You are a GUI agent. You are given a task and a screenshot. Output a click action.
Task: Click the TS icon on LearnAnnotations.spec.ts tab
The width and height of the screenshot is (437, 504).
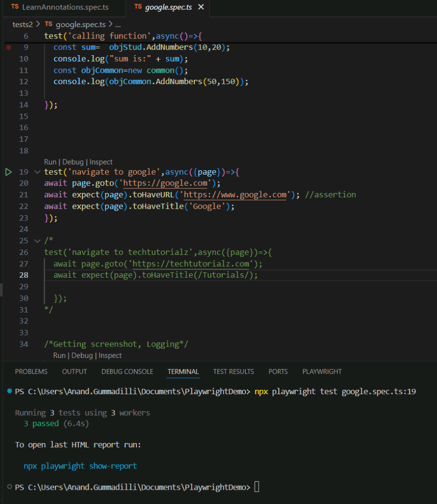(14, 8)
